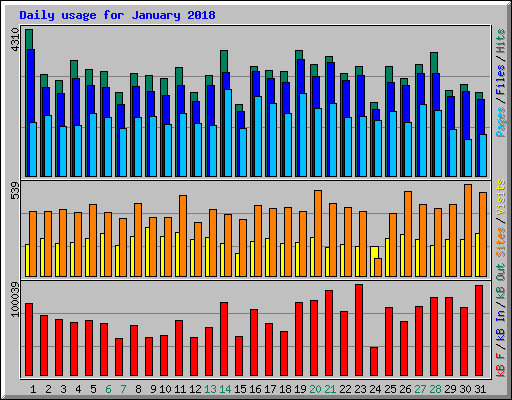Click day label 23 on the axis
The height and width of the screenshot is (400, 512).
tap(360, 389)
